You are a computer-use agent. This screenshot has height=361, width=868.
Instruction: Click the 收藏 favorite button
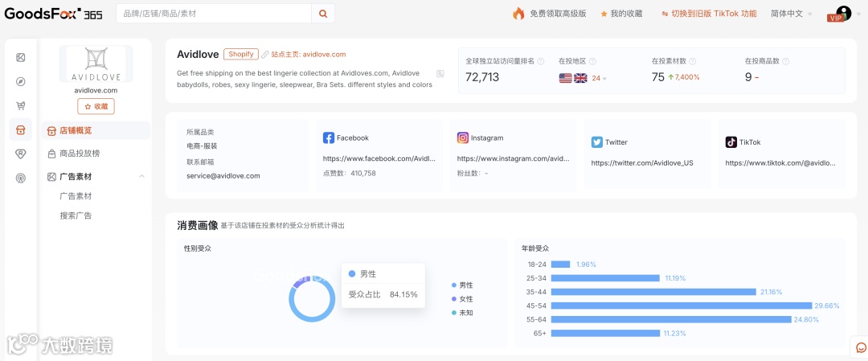(96, 106)
